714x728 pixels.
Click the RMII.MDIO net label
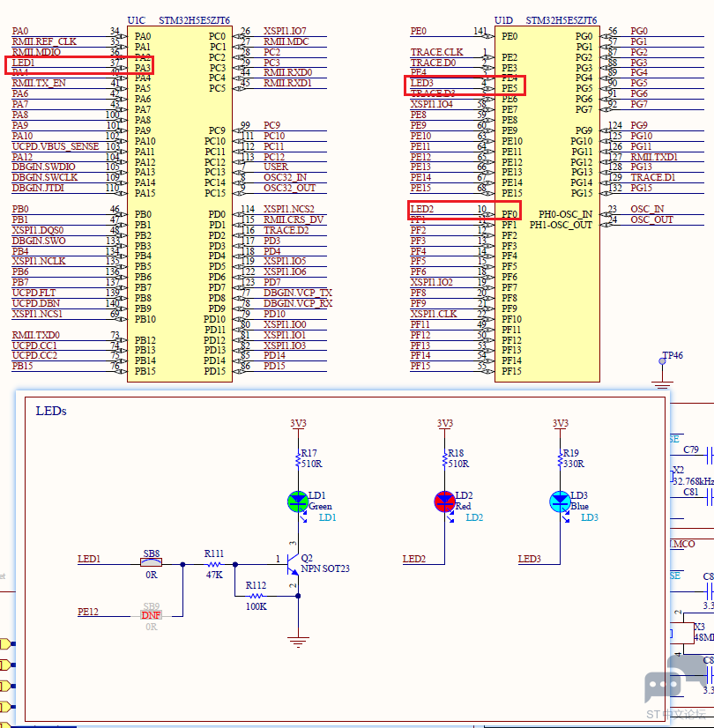pyautogui.click(x=36, y=52)
